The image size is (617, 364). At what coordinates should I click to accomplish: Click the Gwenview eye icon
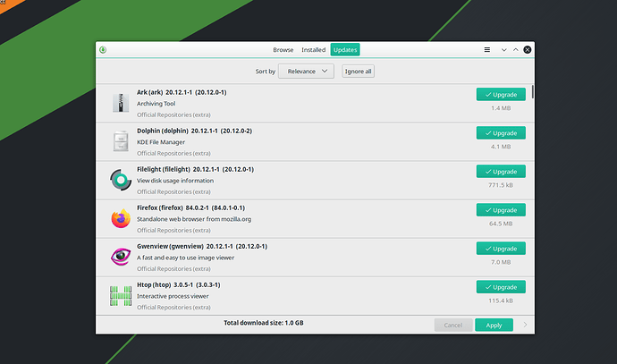tap(121, 257)
